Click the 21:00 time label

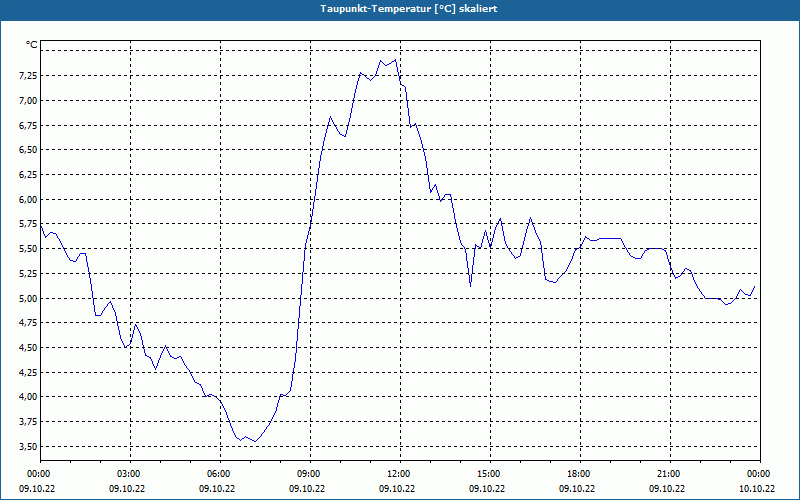(670, 474)
